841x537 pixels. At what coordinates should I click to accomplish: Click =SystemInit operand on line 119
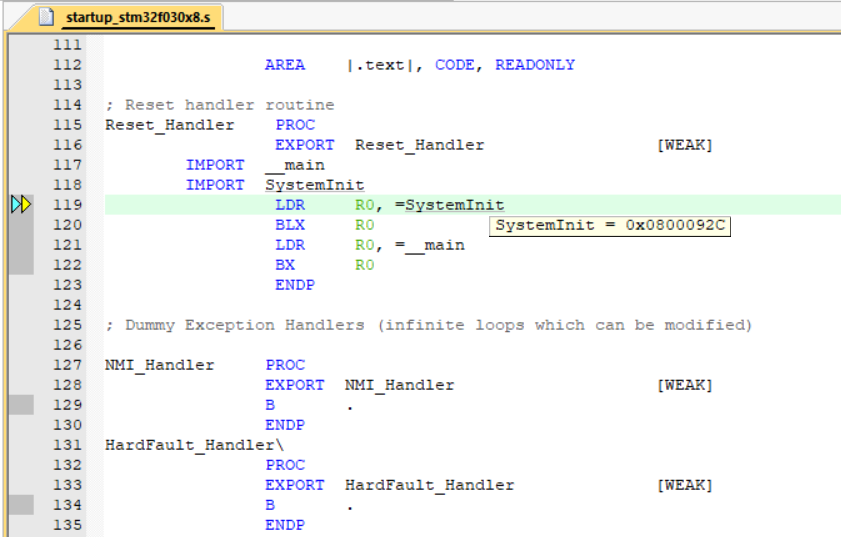coord(449,205)
